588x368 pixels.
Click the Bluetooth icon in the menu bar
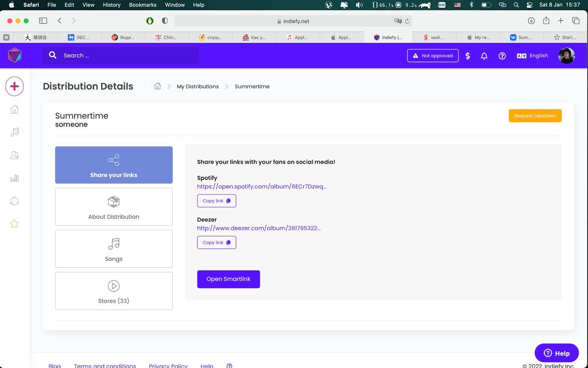(x=471, y=5)
